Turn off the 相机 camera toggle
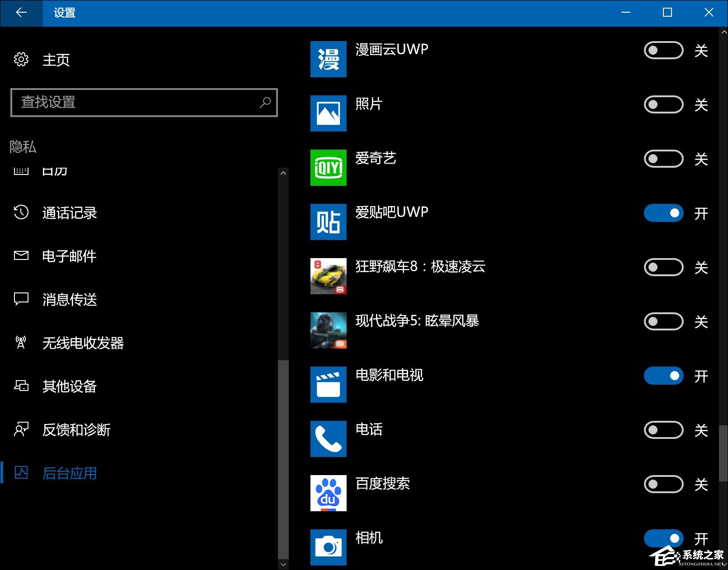Image resolution: width=728 pixels, height=570 pixels. tap(663, 538)
